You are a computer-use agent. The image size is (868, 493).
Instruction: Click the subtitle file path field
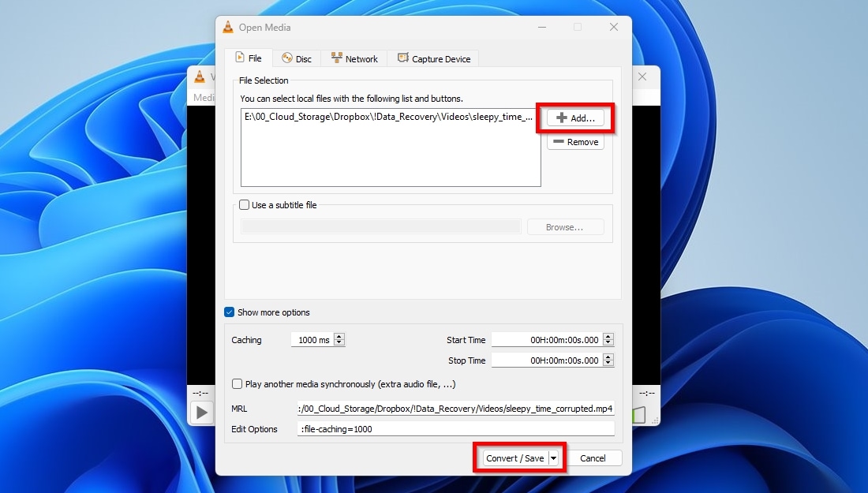tap(381, 226)
